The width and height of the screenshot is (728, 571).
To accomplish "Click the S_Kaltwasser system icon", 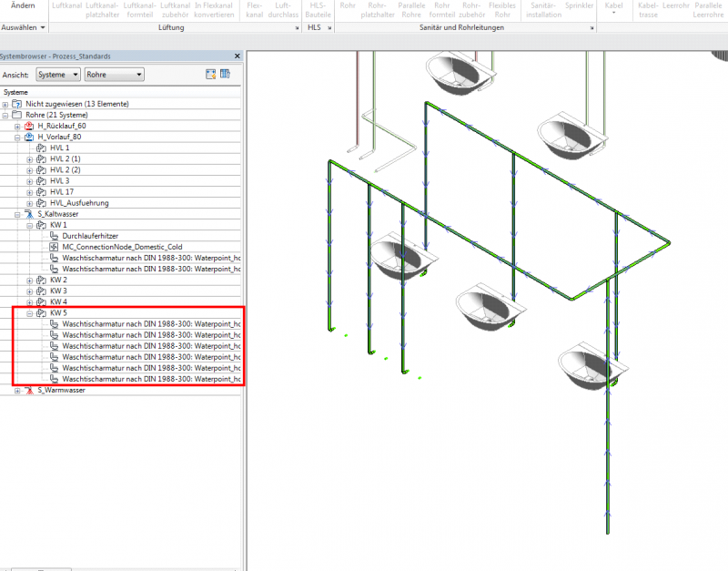I will [x=29, y=214].
